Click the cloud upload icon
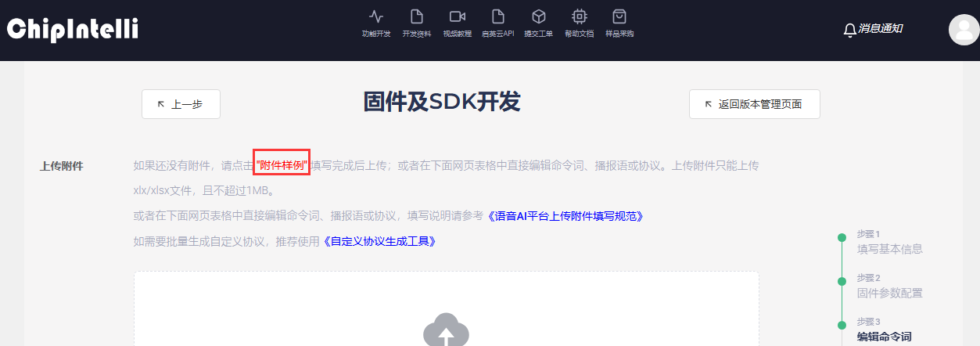This screenshot has width=980, height=346. point(446,330)
